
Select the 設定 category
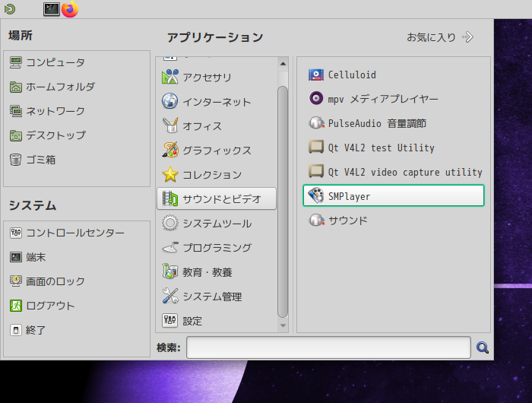tap(217, 320)
